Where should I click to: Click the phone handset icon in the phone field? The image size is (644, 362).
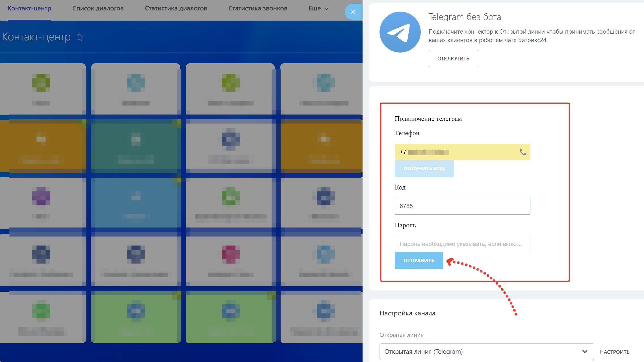click(523, 152)
